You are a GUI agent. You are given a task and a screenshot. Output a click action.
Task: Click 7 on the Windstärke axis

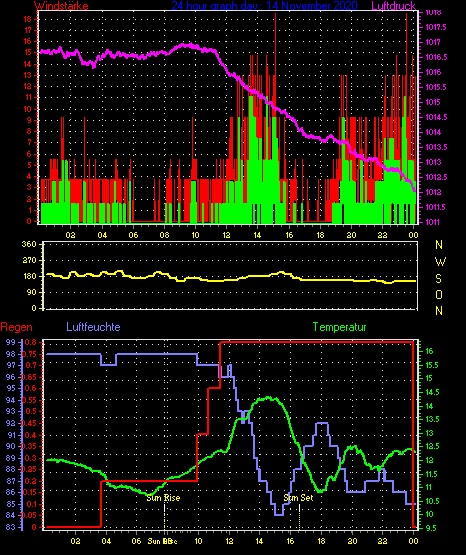click(30, 142)
